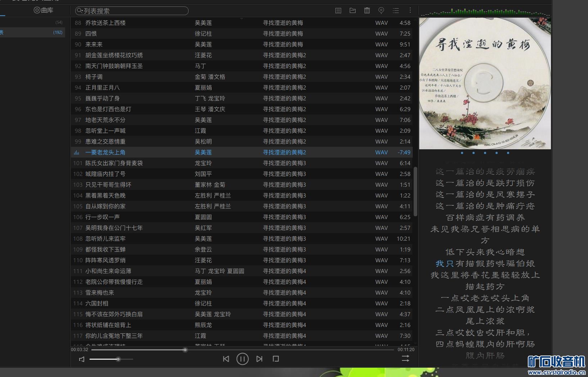Select track 93 椅子调

241,77
